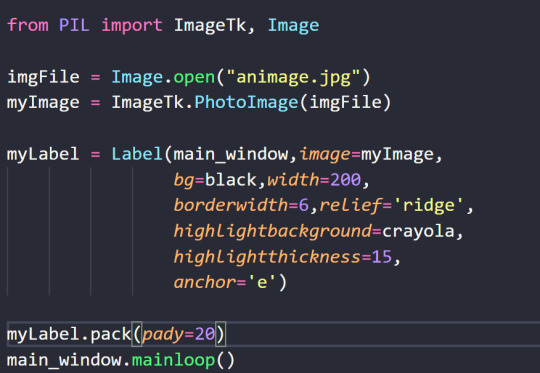This screenshot has height=373, width=540.
Task: Click the highlightbackground crayola value
Action: coord(418,231)
